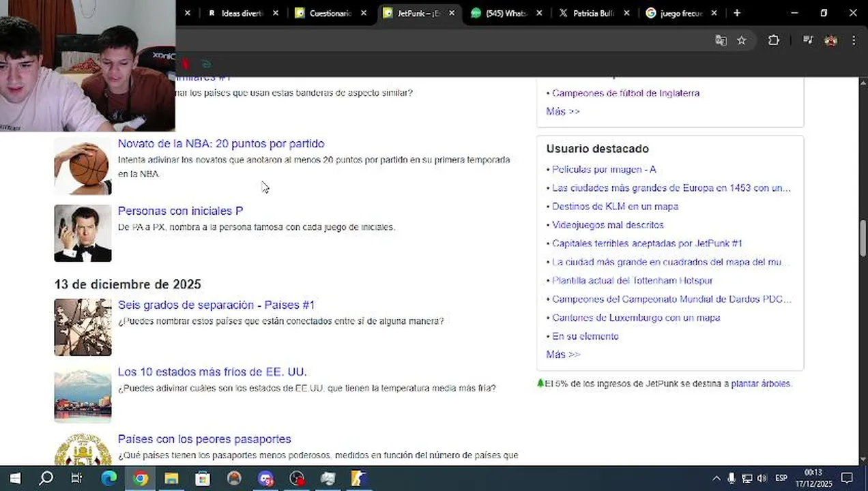Image resolution: width=868 pixels, height=491 pixels.
Task: Close the 'Ideas divertidas' tab
Action: click(x=276, y=13)
